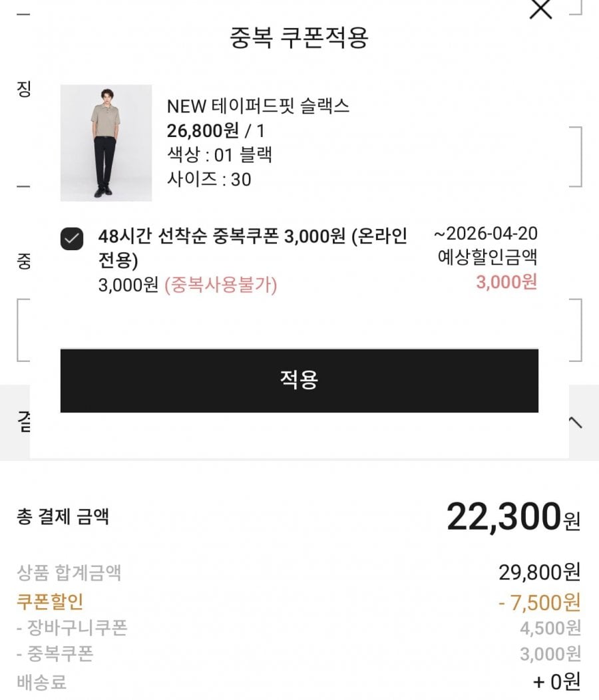Click the orange 쿠폰할인 row label

[x=50, y=602]
